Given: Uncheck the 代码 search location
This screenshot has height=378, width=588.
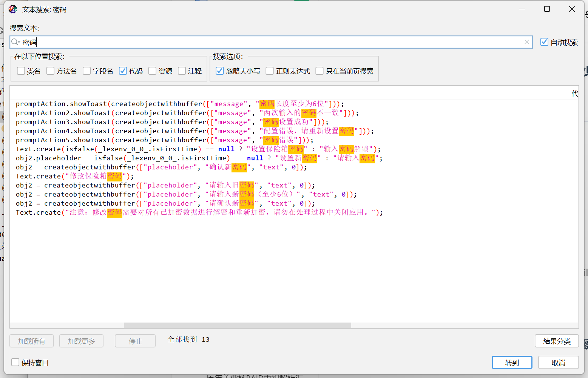Looking at the screenshot, I should pos(123,71).
